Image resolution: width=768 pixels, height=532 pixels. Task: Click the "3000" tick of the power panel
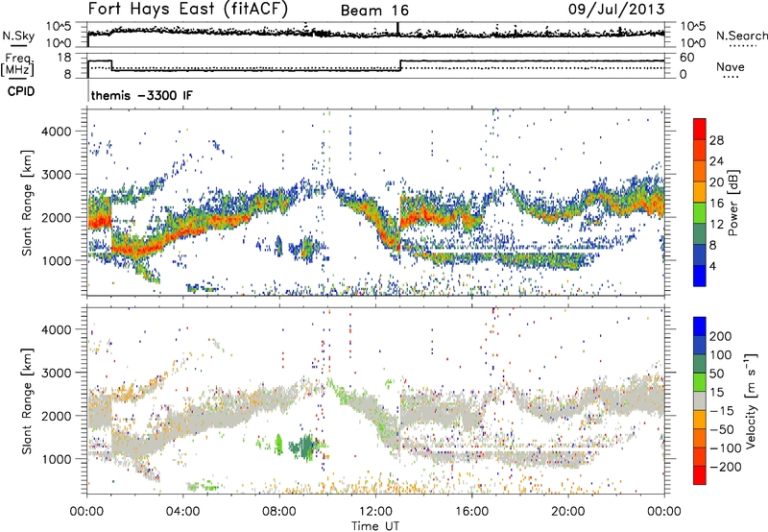[56, 175]
